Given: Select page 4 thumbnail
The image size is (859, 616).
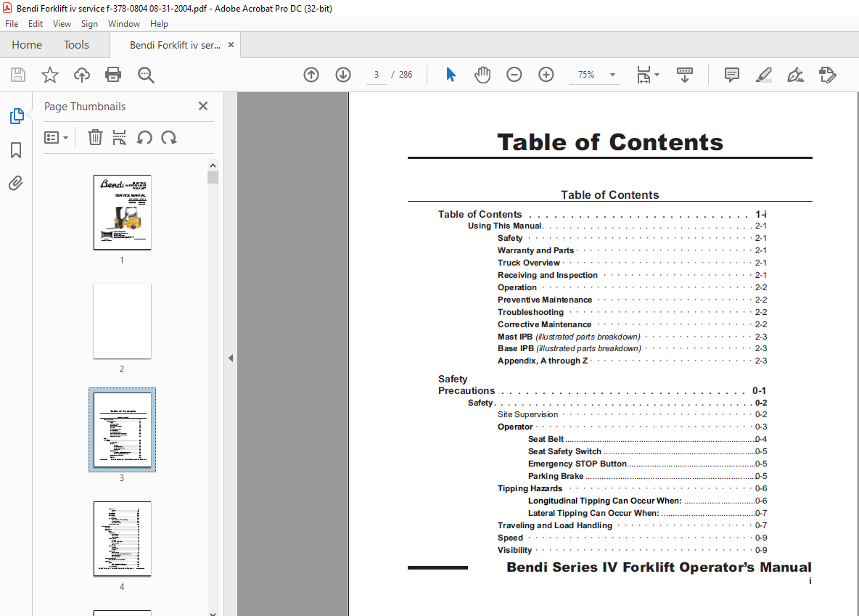Looking at the screenshot, I should pos(122,538).
